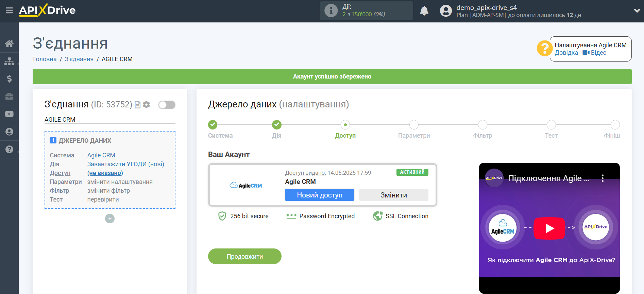
Task: Open connections via the sidebar sitemap icon
Action: pos(9,61)
